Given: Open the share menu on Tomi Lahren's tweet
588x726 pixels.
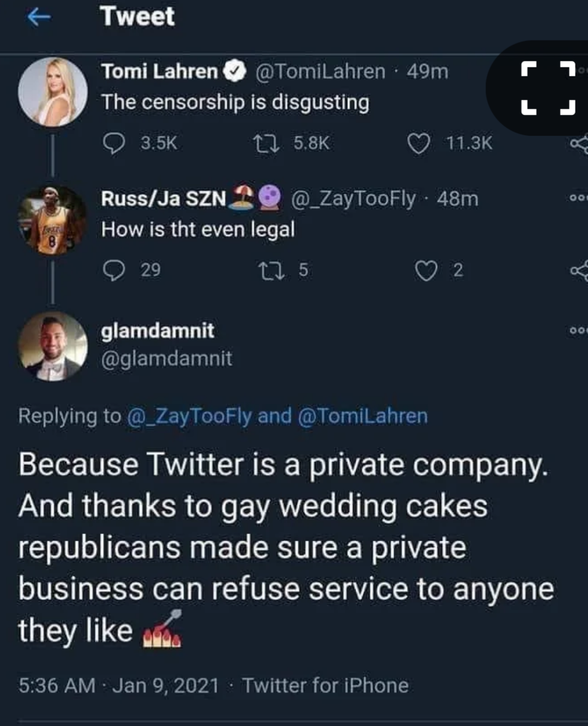Looking at the screenshot, I should [x=580, y=143].
